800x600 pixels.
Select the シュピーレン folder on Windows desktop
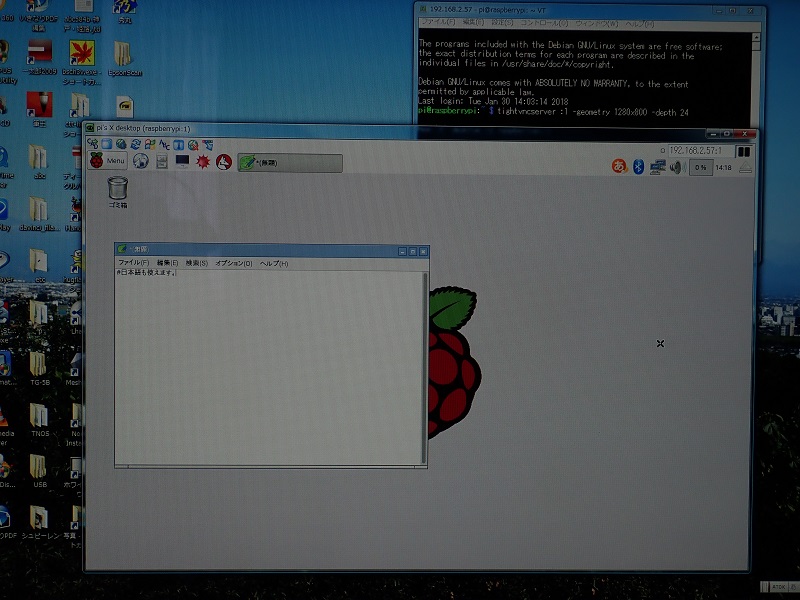click(x=40, y=522)
